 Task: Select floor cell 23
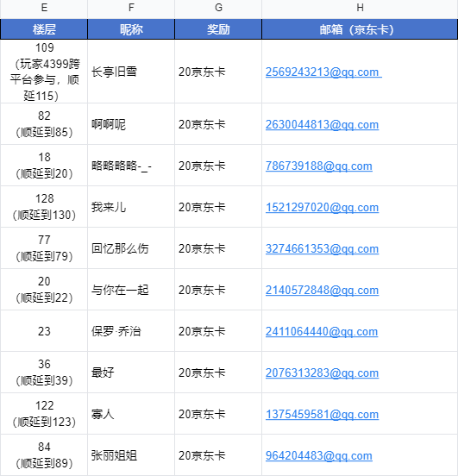pos(44,331)
